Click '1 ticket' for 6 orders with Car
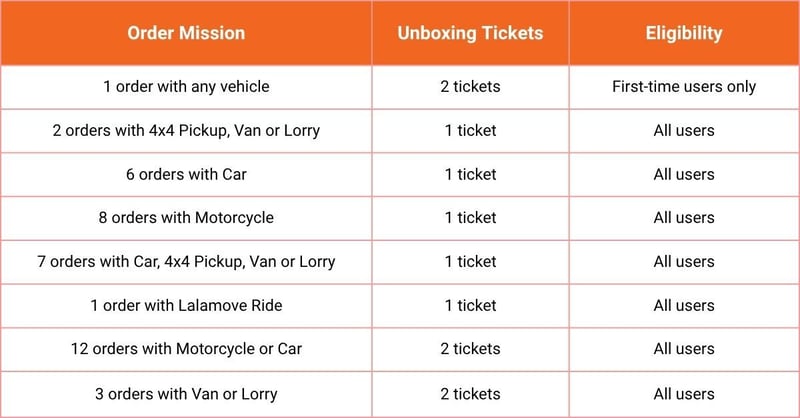Screen dimensions: 800x418 click(x=470, y=175)
